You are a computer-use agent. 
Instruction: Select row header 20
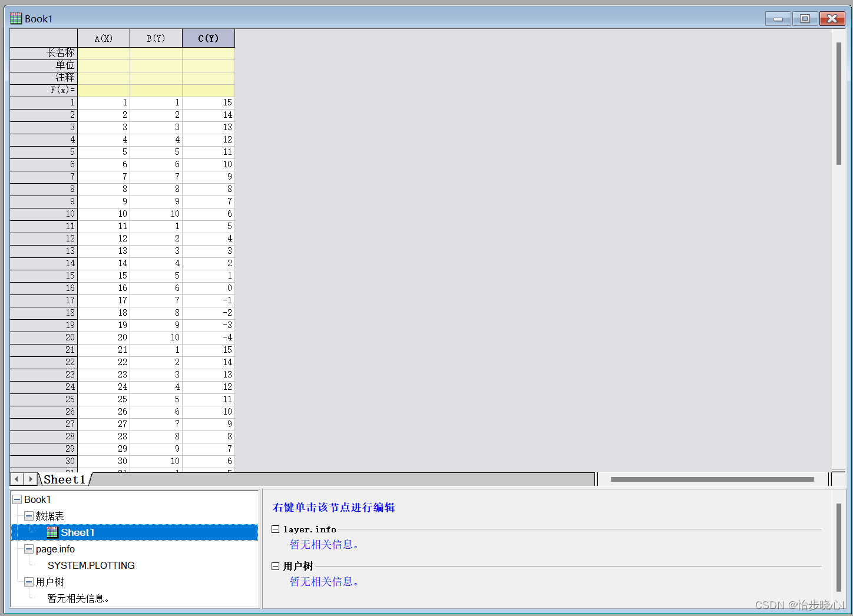click(44, 337)
